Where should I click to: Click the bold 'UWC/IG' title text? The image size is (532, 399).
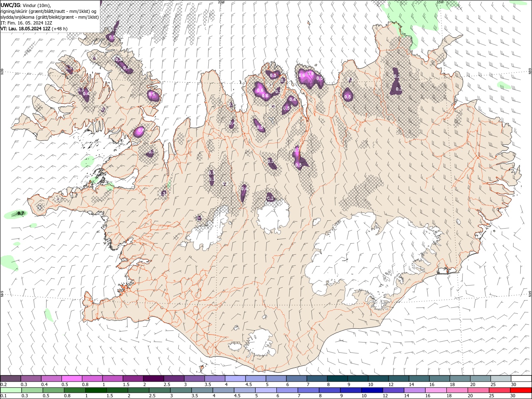click(x=10, y=5)
